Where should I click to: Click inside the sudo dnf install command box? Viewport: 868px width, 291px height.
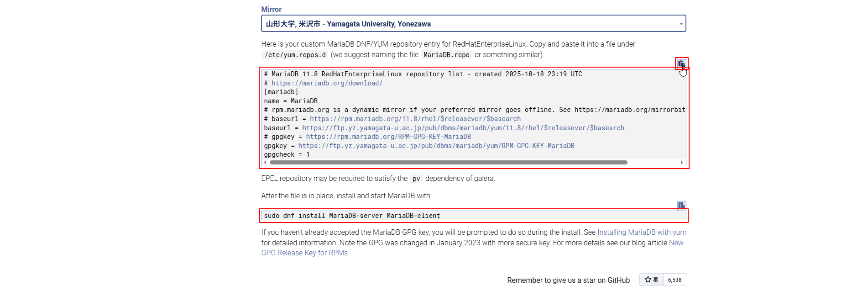pyautogui.click(x=473, y=216)
